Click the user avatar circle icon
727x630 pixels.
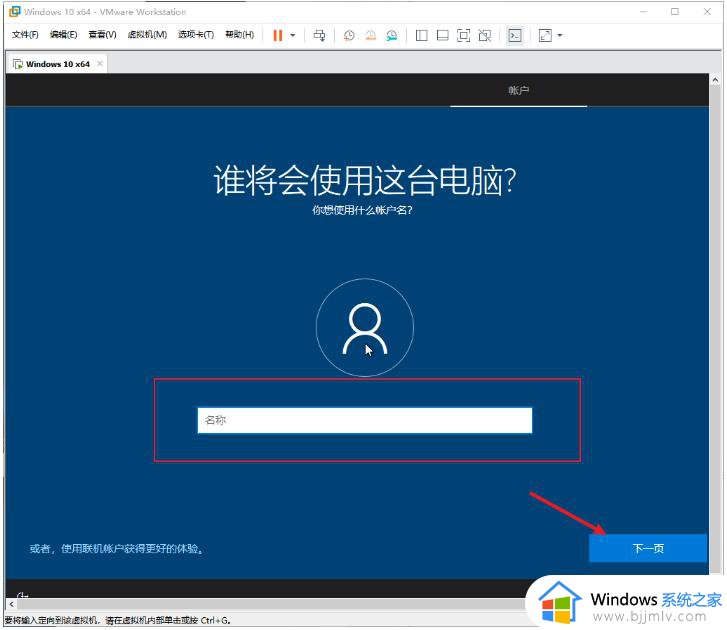[x=365, y=327]
